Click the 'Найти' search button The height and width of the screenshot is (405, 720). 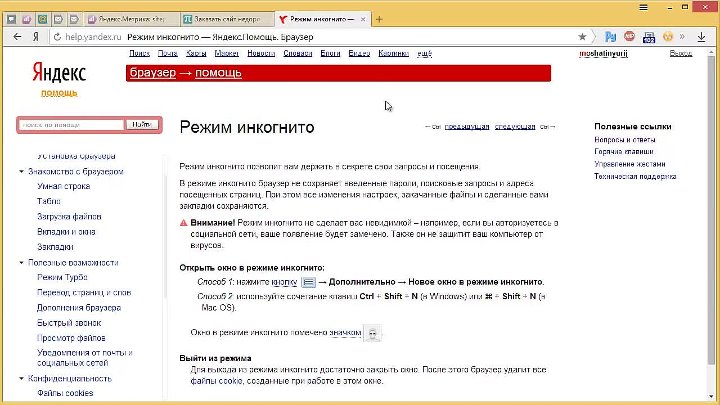pos(142,125)
